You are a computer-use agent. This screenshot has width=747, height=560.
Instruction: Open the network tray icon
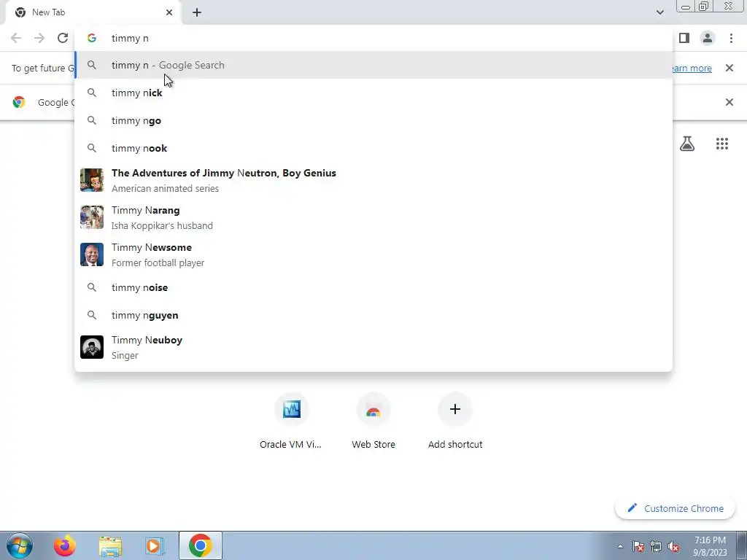point(656,546)
